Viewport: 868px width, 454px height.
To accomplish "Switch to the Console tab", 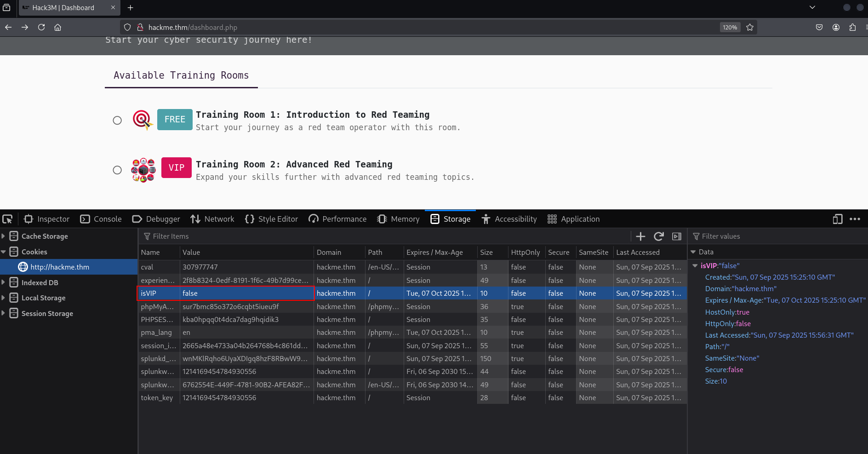I will pos(101,219).
